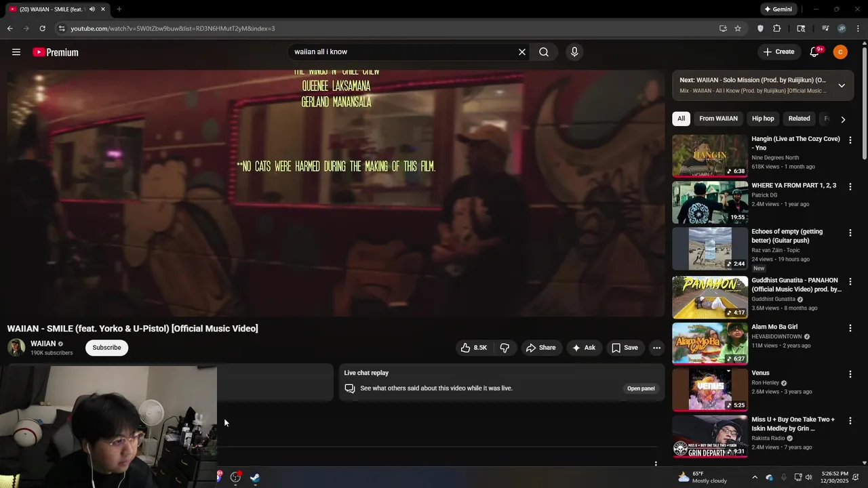Viewport: 868px width, 488px height.
Task: Start voice search with the microphone
Action: (x=574, y=52)
